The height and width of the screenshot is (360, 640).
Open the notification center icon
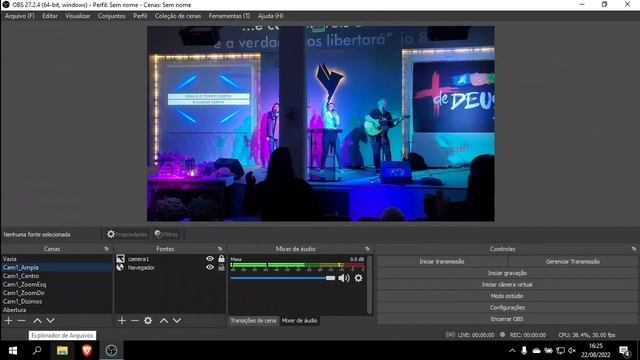point(624,351)
